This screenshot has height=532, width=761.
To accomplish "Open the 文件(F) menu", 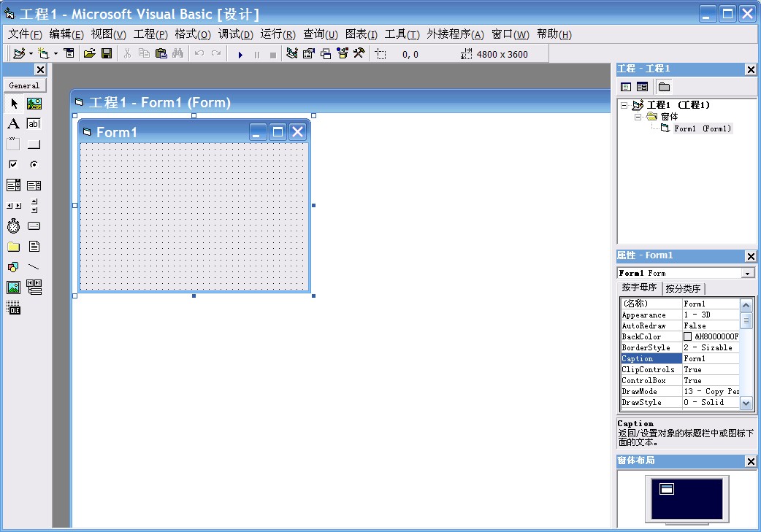I will coord(25,34).
